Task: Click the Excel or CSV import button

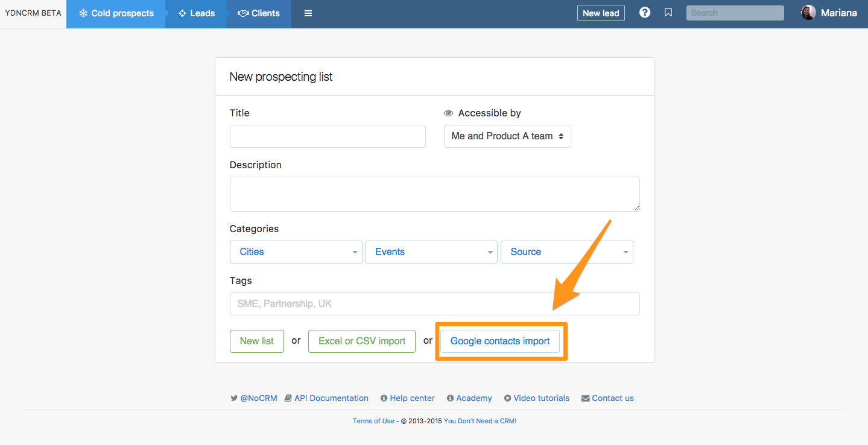Action: 362,341
